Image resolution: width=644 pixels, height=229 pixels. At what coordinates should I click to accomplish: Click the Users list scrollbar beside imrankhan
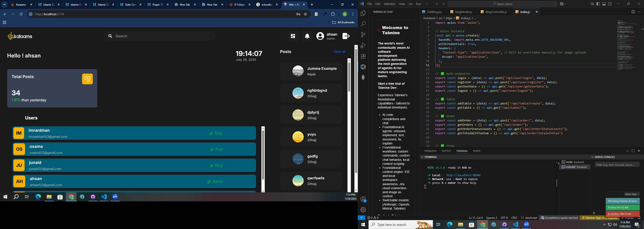(x=263, y=155)
